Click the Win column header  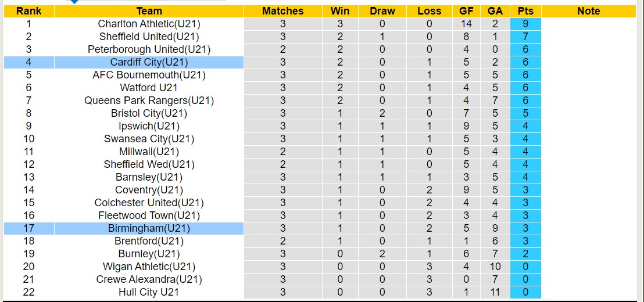tap(340, 11)
